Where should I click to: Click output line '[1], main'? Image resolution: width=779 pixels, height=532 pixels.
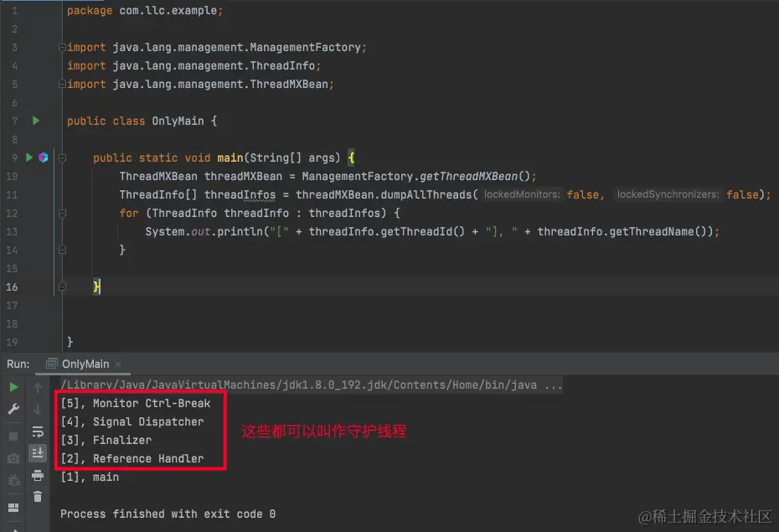point(90,477)
